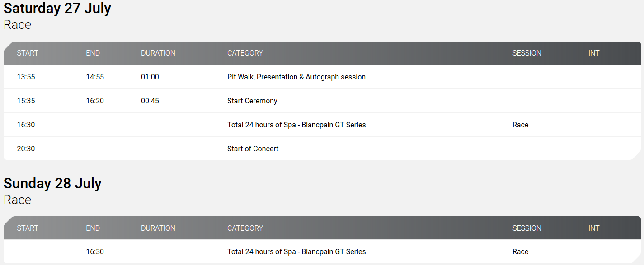
Task: Click START header in Sunday table
Action: [x=28, y=228]
